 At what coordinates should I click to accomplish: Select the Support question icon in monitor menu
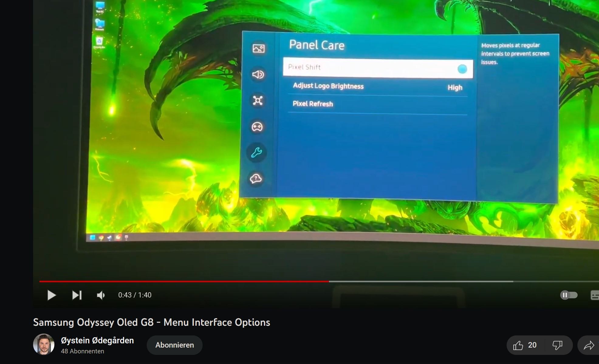tap(256, 178)
